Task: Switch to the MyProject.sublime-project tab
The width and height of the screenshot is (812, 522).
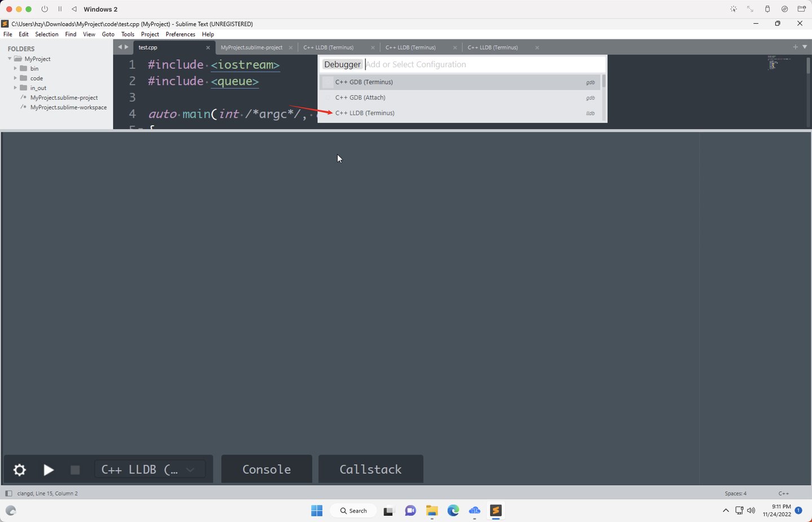Action: 252,47
